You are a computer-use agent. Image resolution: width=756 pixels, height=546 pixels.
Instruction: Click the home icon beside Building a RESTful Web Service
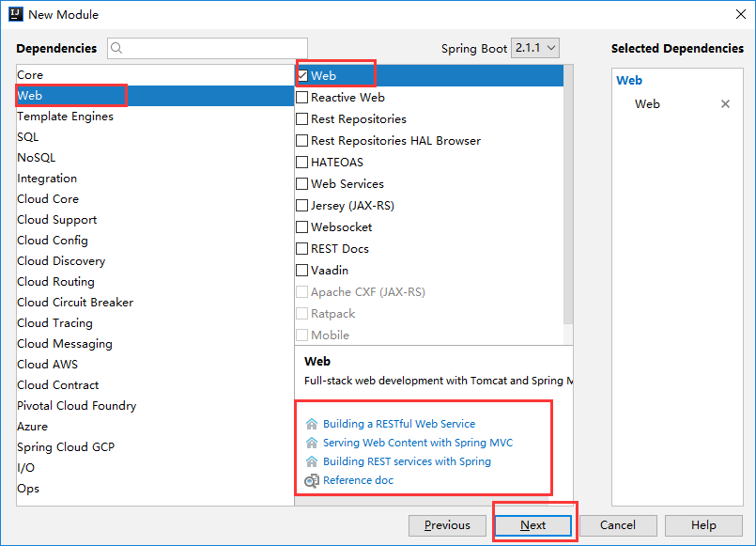point(310,423)
